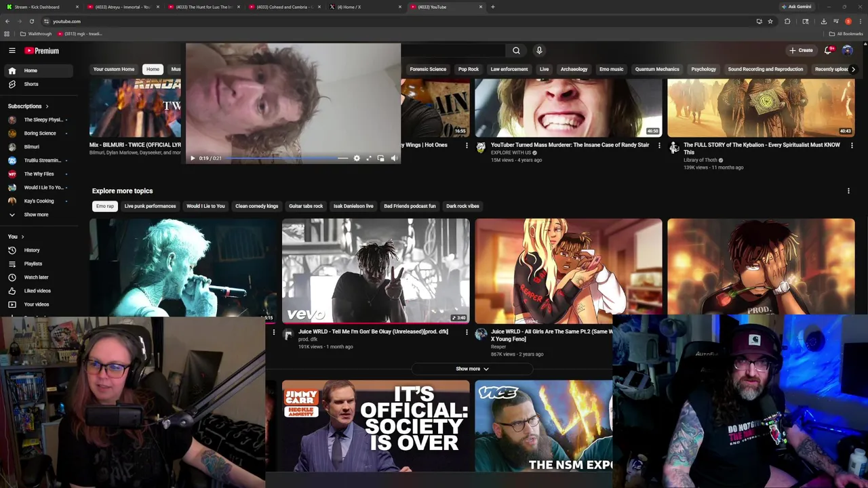Open options menu for The Kybalion video
This screenshot has height=488, width=868.
(852, 145)
